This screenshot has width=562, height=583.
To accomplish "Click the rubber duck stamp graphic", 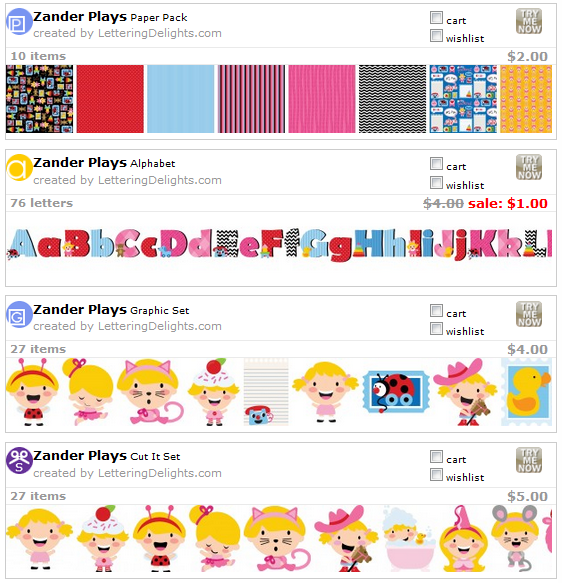I will click(526, 392).
